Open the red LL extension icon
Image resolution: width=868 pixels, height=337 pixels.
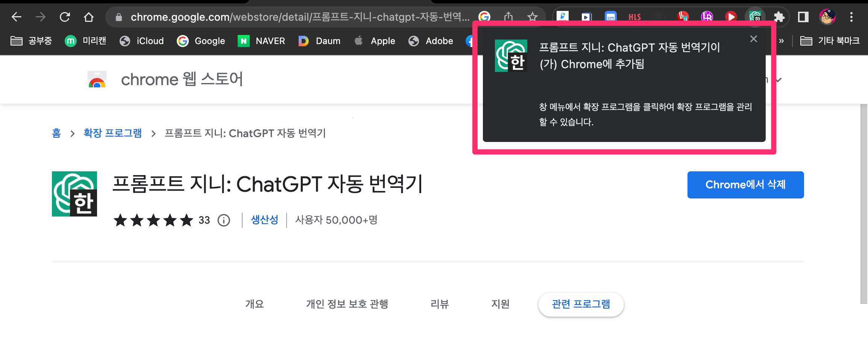pos(683,17)
